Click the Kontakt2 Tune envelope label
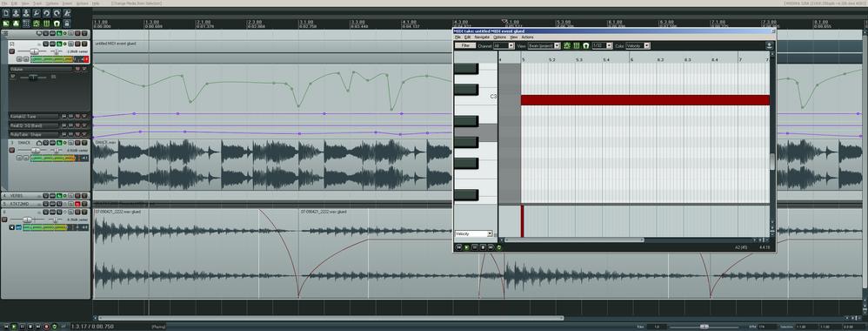Viewport: 868px width, 331px height. tap(34, 117)
